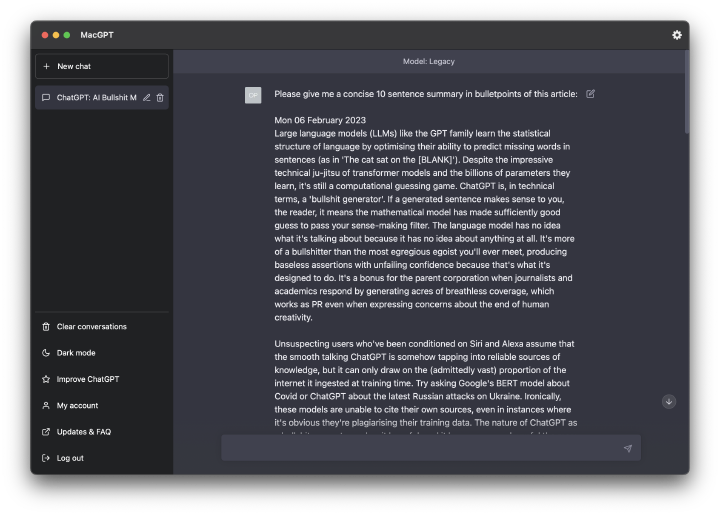This screenshot has width=720, height=515.
Task: Click the message input field
Action: pos(431,448)
